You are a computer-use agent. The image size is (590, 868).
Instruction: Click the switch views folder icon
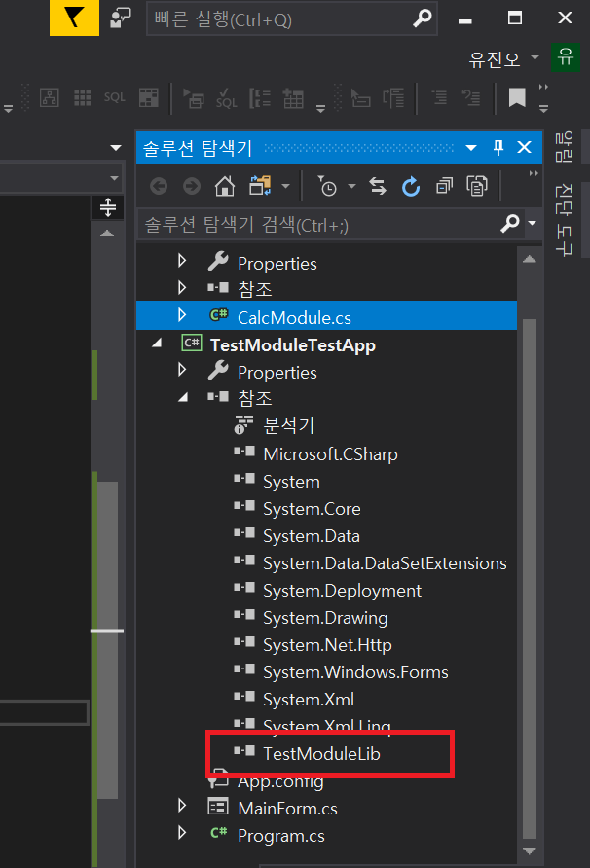point(260,186)
